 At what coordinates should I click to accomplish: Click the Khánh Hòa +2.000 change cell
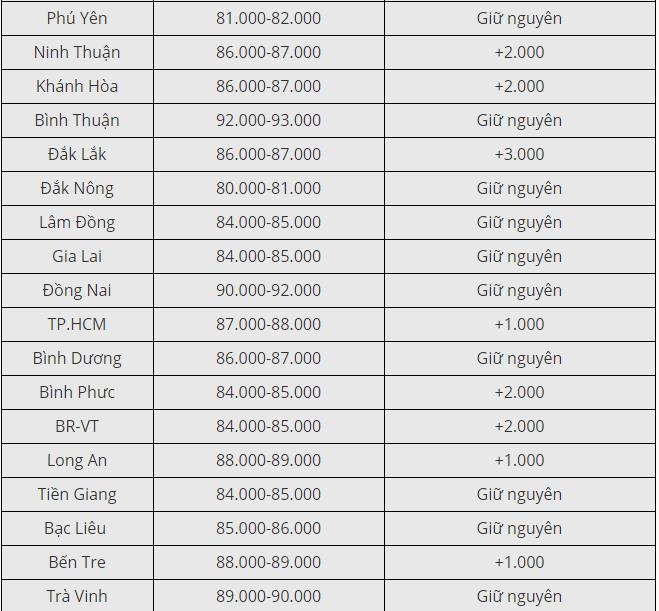(519, 87)
